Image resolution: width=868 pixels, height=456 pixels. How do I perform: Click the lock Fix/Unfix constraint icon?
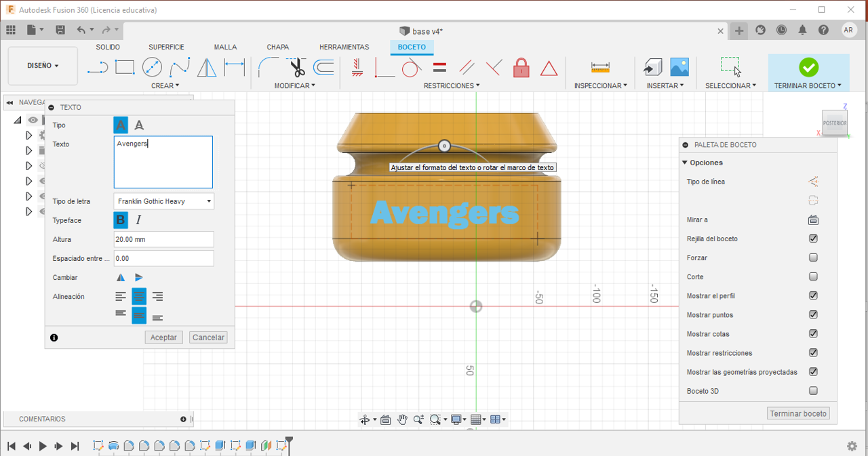(x=521, y=68)
